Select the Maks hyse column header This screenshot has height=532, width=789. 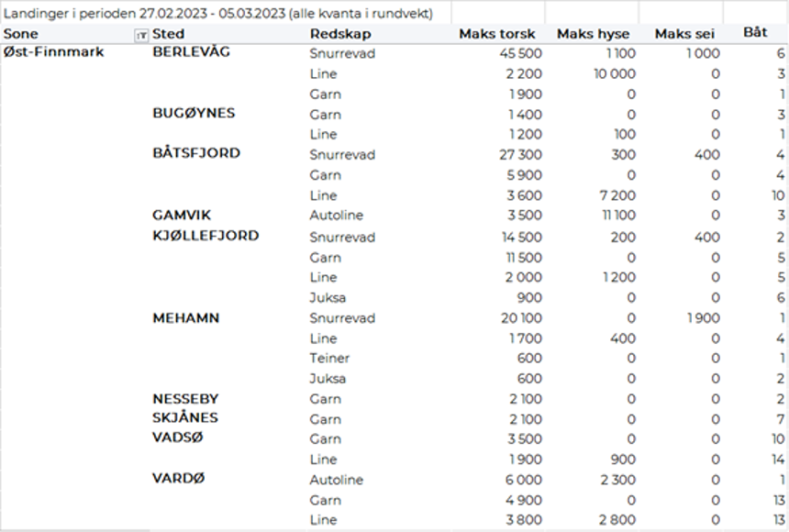tap(595, 34)
